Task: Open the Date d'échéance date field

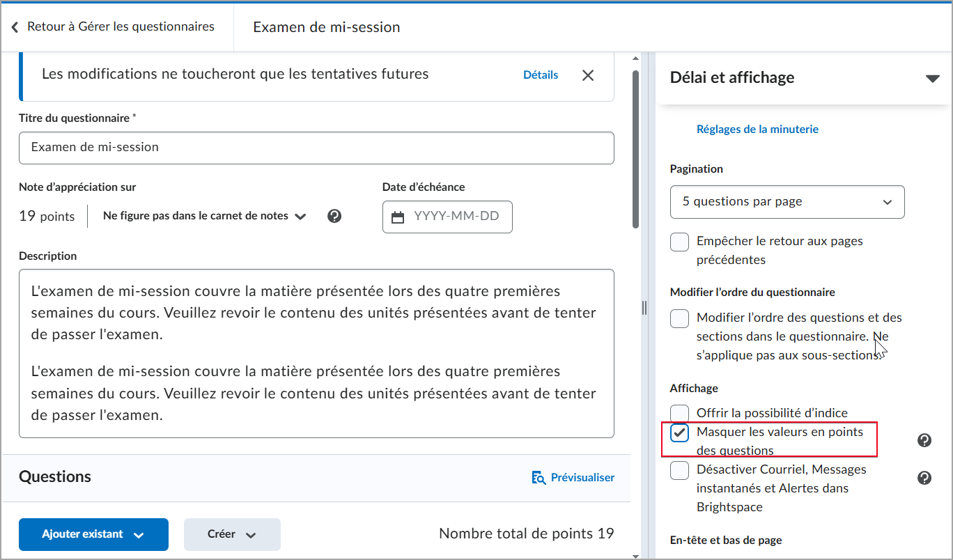Action: [447, 217]
